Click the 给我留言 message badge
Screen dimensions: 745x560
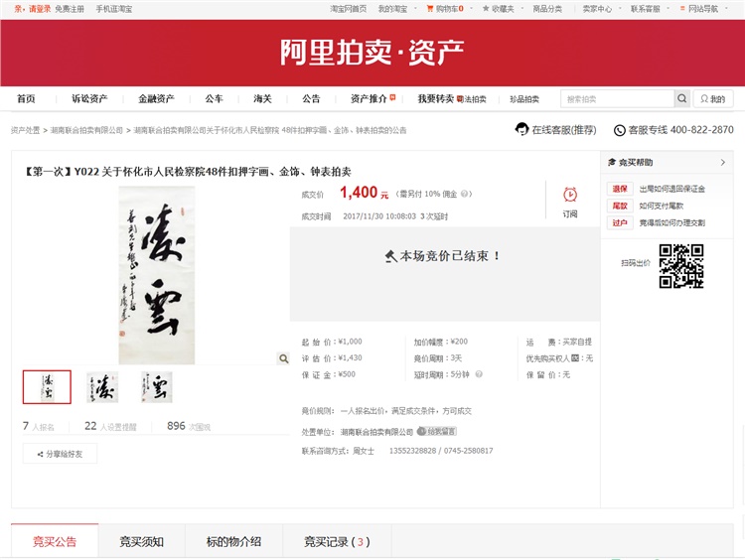point(437,431)
